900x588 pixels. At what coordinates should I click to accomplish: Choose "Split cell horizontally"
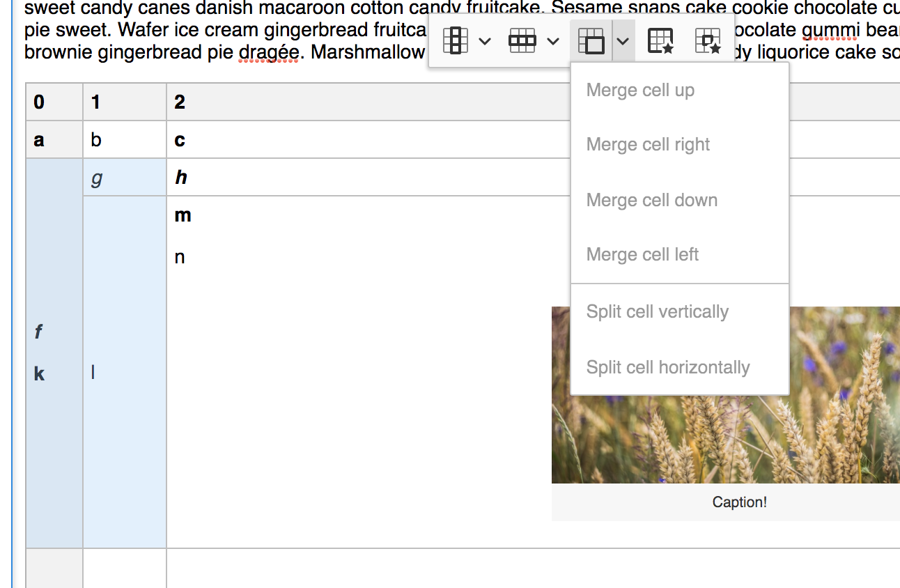[x=667, y=366]
